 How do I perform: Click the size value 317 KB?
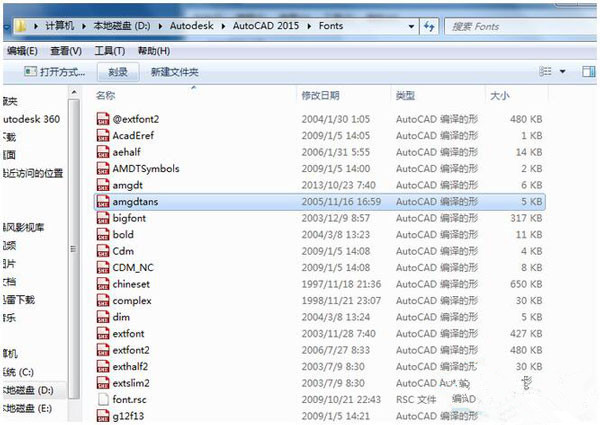click(526, 218)
